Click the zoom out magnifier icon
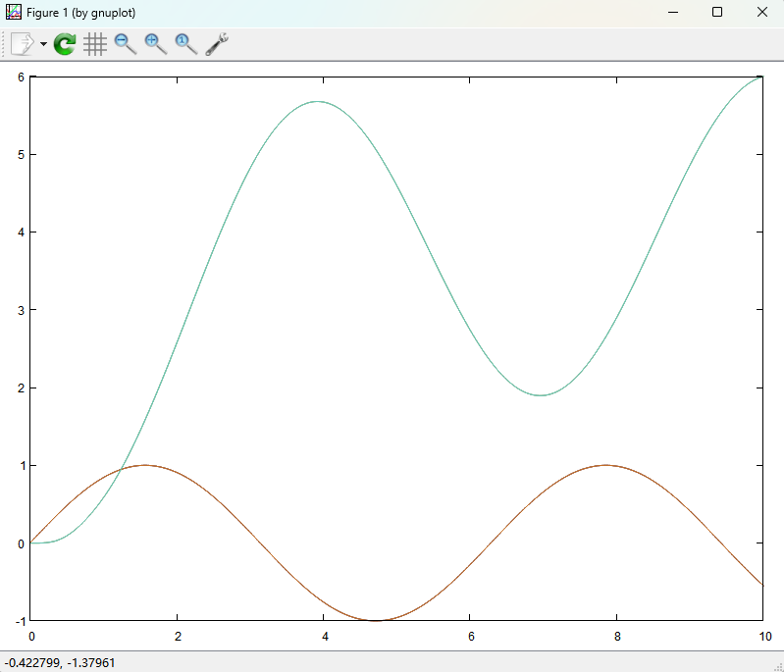784x672 pixels. (x=126, y=44)
